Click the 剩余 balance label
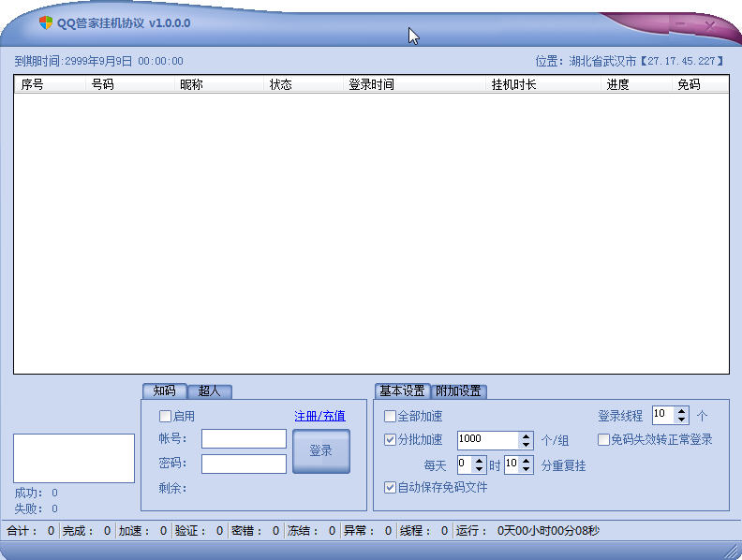Screen dimensions: 742x560 (x=173, y=488)
